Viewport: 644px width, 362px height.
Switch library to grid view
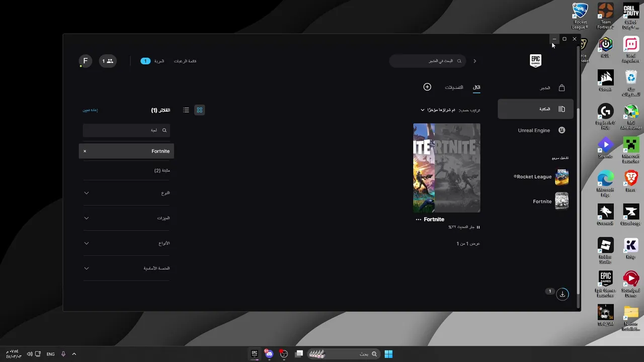pos(200,110)
